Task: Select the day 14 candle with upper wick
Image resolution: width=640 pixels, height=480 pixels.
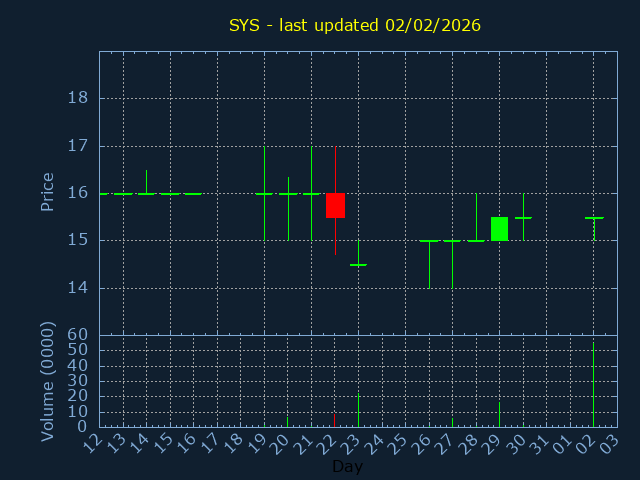Action: pos(146,192)
